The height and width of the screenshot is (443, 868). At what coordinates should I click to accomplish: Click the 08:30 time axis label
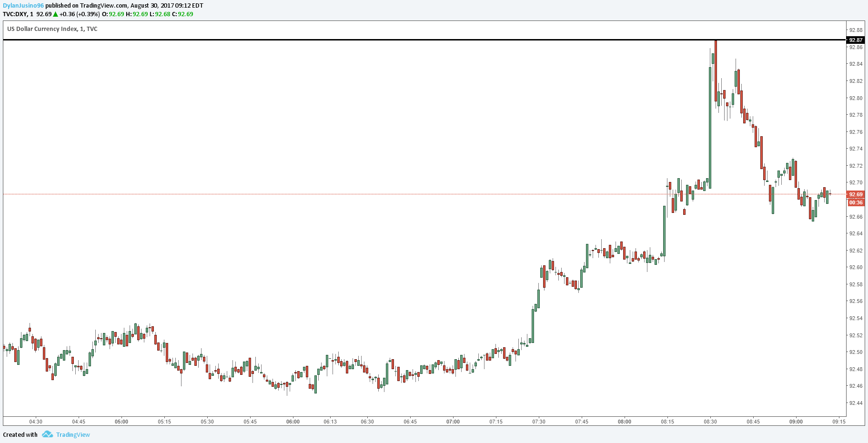click(710, 422)
